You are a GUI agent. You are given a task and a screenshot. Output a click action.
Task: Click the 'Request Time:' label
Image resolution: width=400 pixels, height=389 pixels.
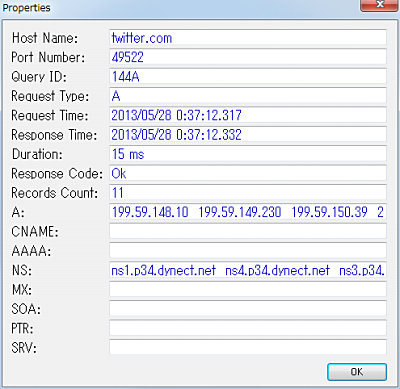pos(50,115)
